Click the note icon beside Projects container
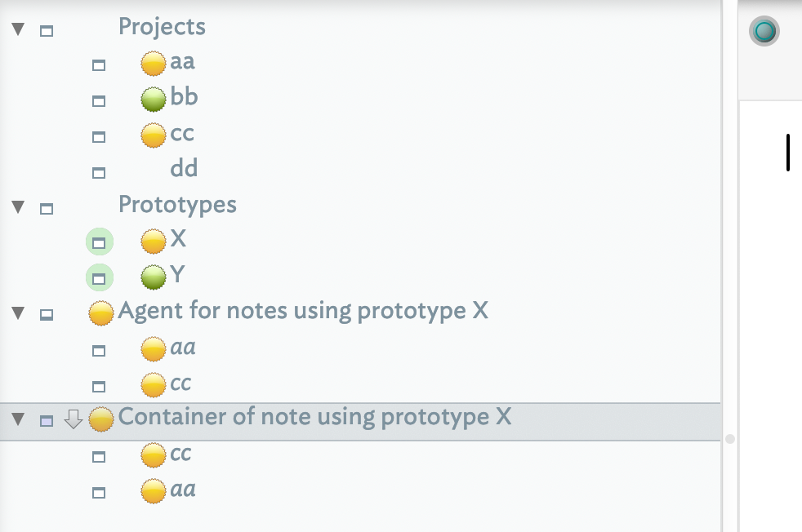Image resolution: width=802 pixels, height=532 pixels. coord(47,31)
